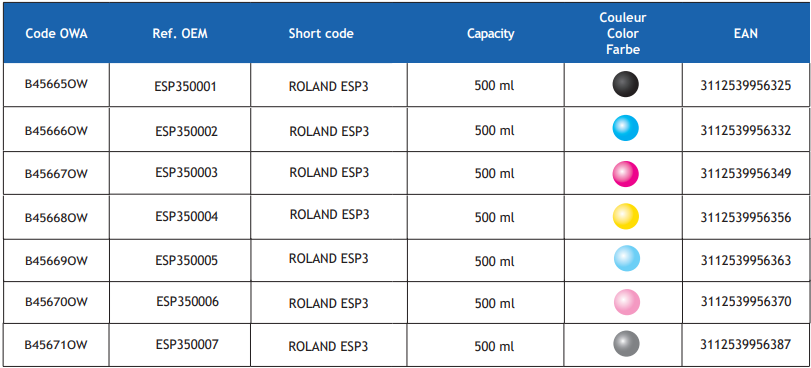
Task: Click the magenta color ball icon
Action: 625,173
